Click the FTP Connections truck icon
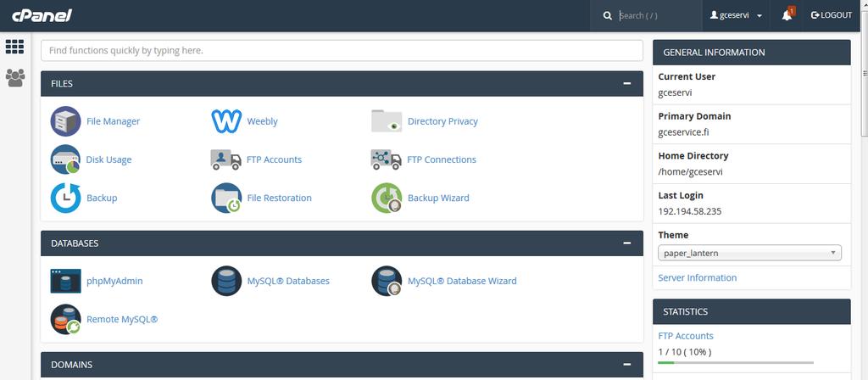This screenshot has height=380, width=868. pyautogui.click(x=387, y=159)
